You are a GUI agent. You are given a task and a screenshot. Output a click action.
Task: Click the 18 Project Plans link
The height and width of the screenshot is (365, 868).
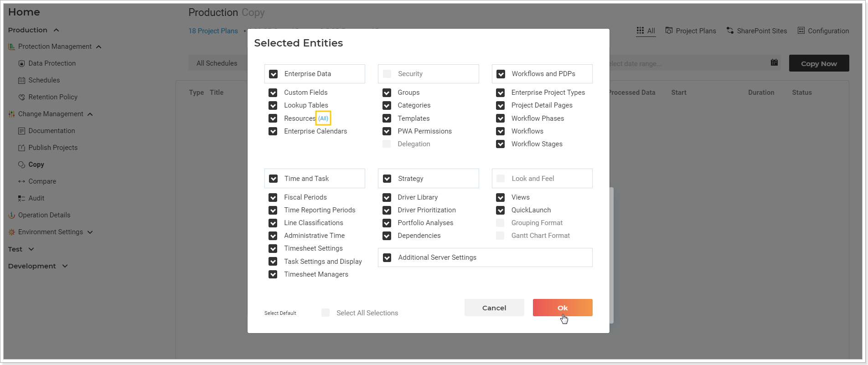pos(213,31)
